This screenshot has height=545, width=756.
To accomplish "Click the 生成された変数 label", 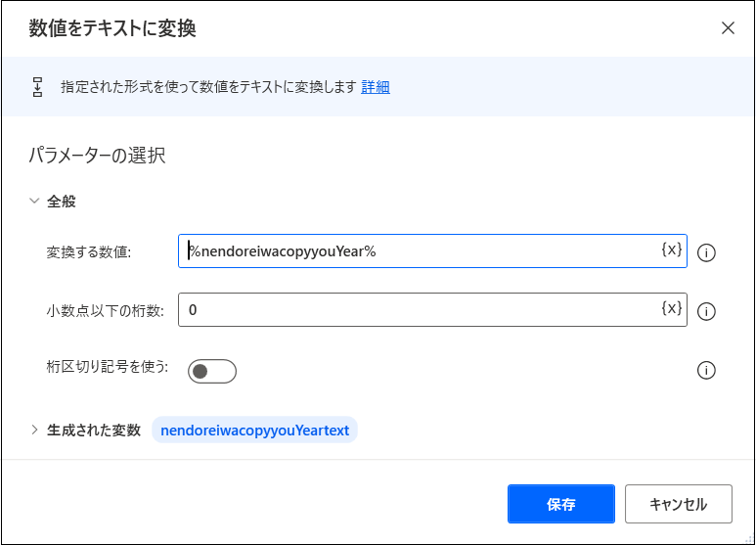I will pos(94,430).
